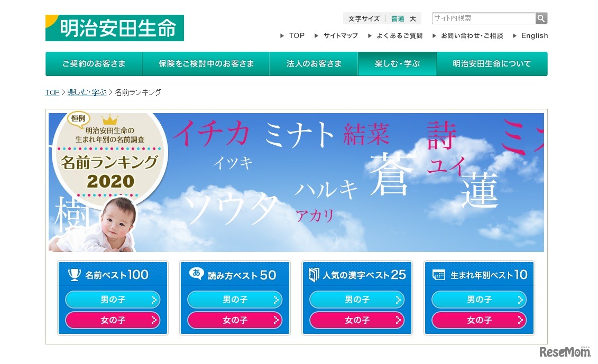This screenshot has width=598, height=364.
Task: Select the 楽しむ・学ぶ menu tab
Action: coord(397,63)
